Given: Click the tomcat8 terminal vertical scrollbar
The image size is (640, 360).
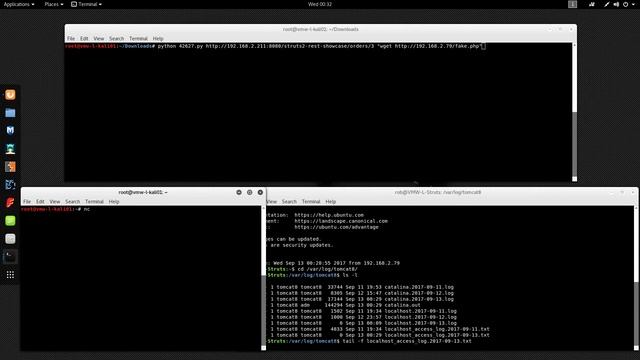Looking at the screenshot, I should 636,278.
